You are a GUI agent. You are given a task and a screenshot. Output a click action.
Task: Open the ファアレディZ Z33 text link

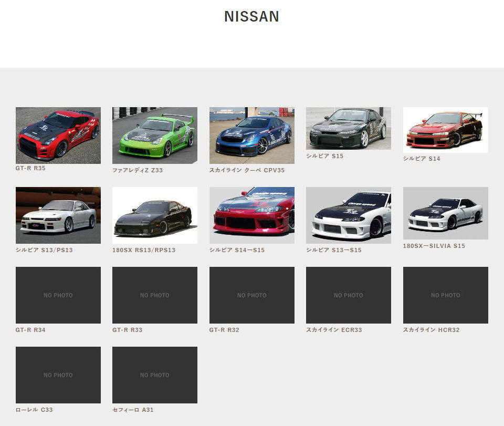point(138,170)
